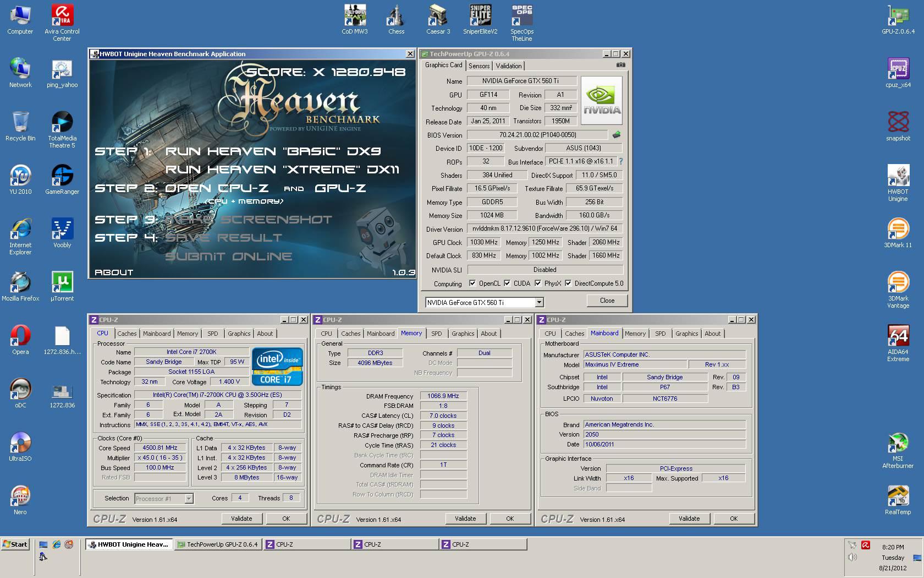Viewport: 924px width, 578px height.
Task: Click RUN HEAVEN "BASIC" DX9 option
Action: (273, 151)
